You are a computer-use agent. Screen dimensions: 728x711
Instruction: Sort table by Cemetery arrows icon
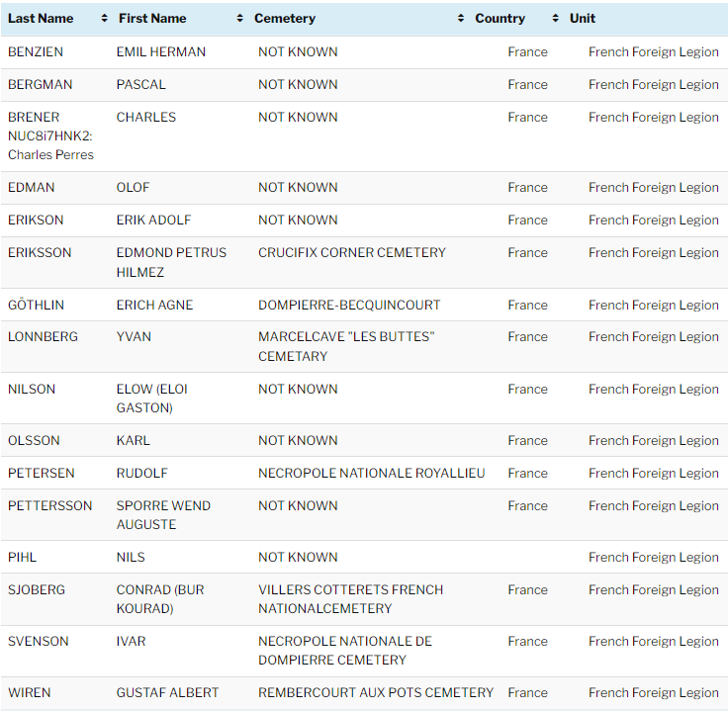click(461, 18)
